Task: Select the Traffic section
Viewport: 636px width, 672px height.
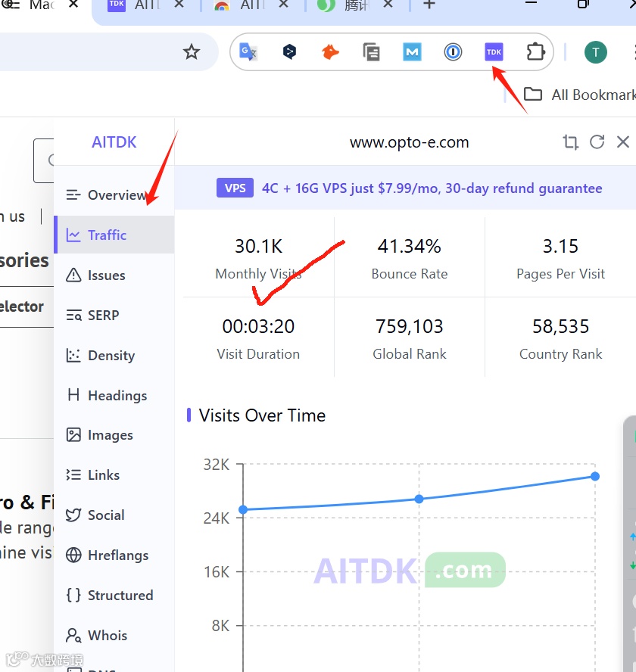Action: pos(114,235)
